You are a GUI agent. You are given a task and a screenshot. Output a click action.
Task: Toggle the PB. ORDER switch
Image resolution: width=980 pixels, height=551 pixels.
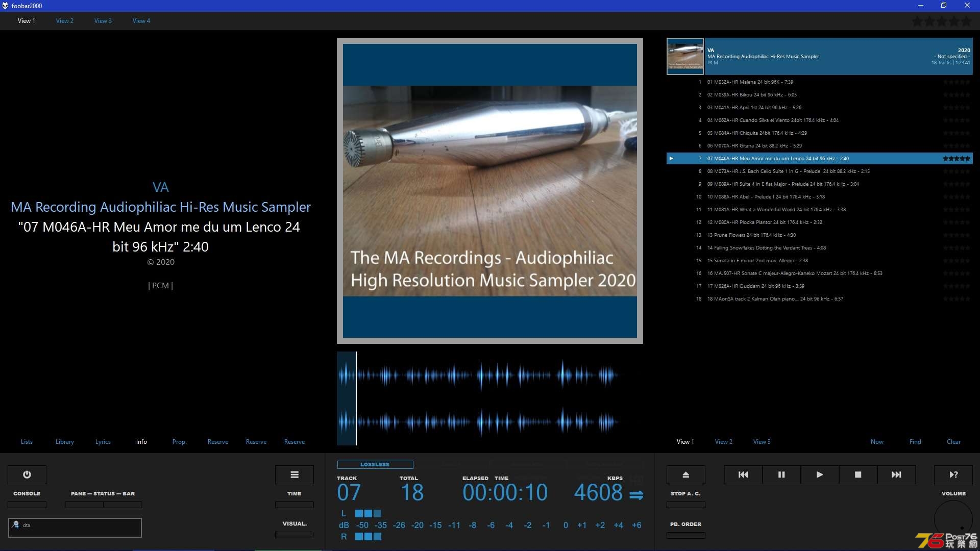pos(686,535)
